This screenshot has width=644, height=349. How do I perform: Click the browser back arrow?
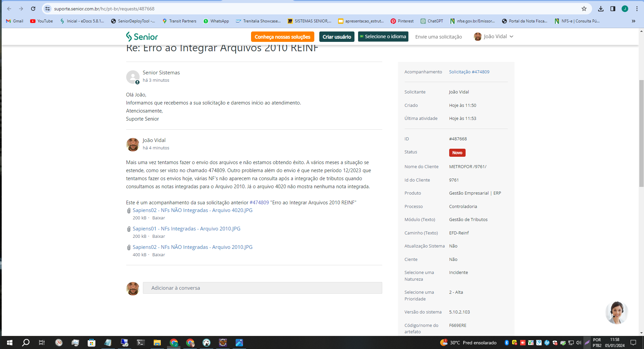(x=9, y=9)
